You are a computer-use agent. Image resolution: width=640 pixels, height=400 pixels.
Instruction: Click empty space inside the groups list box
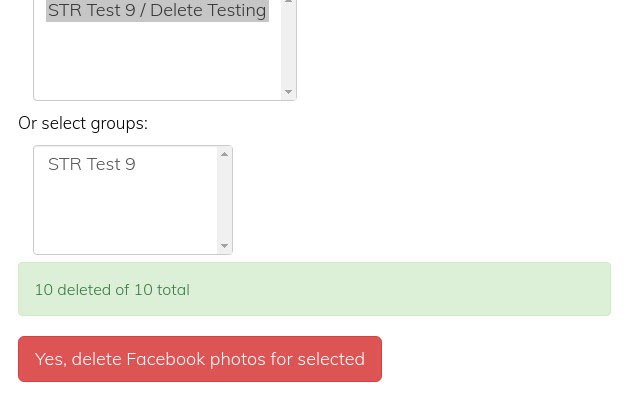click(126, 212)
